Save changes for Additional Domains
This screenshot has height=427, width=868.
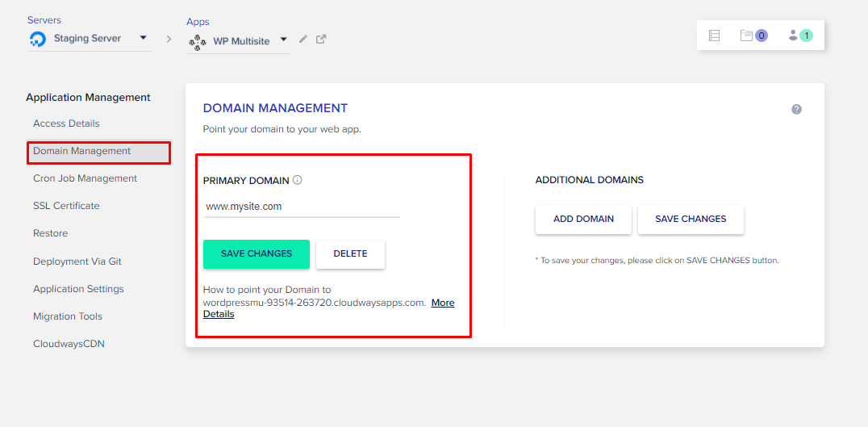(x=691, y=219)
